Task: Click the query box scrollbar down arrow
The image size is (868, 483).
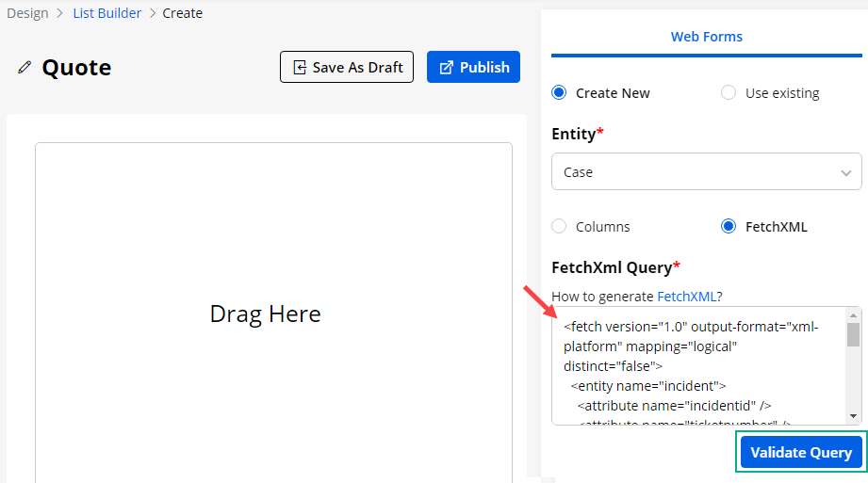Action: pyautogui.click(x=852, y=415)
